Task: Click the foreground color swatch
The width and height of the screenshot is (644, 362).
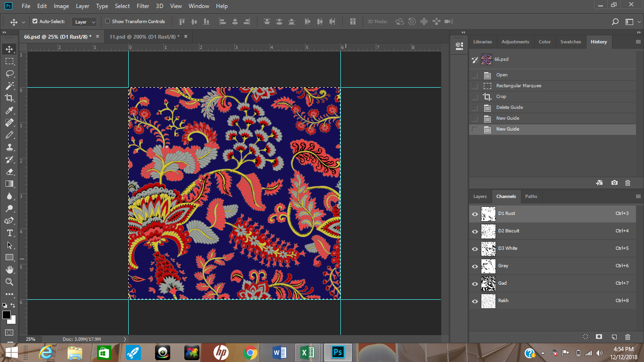Action: click(x=6, y=315)
